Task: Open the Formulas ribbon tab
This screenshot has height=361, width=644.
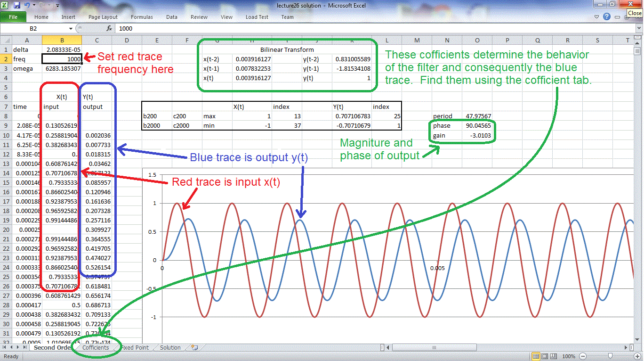Action: pyautogui.click(x=142, y=17)
